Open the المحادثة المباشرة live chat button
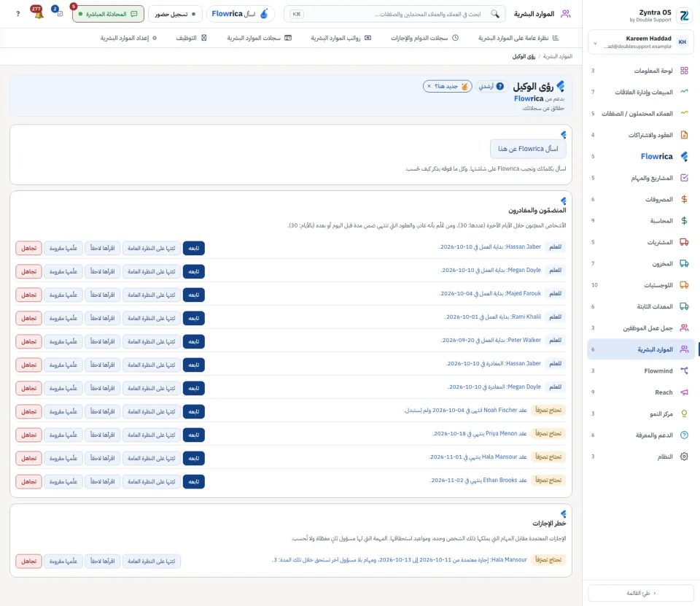 [108, 14]
